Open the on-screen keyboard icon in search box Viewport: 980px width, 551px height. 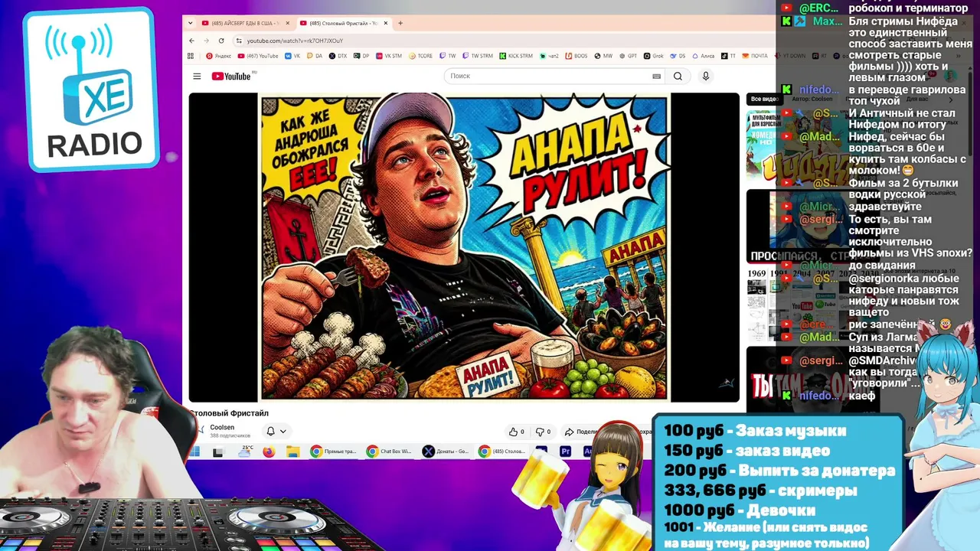(656, 77)
